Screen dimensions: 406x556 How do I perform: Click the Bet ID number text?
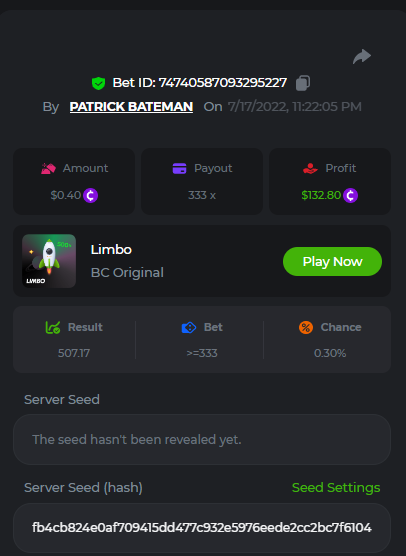(223, 83)
